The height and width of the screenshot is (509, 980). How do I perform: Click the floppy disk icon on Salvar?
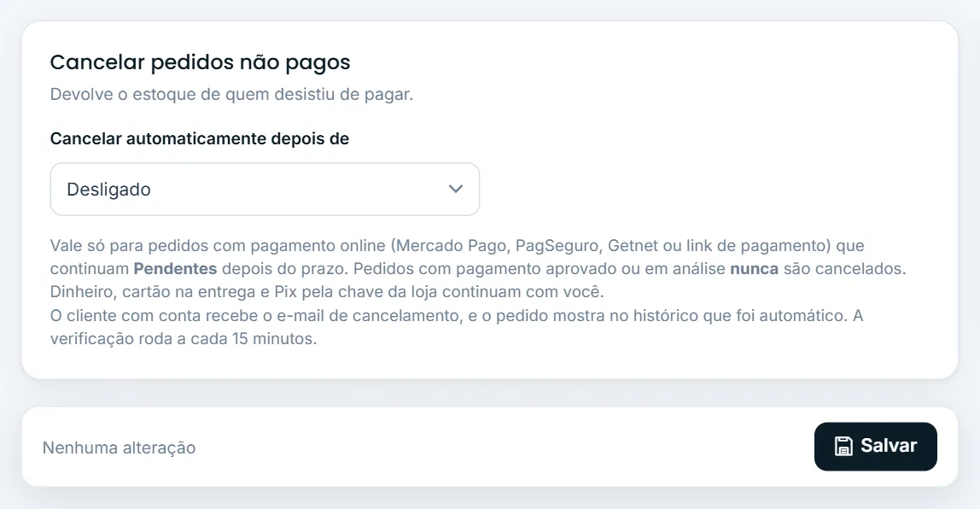(843, 446)
